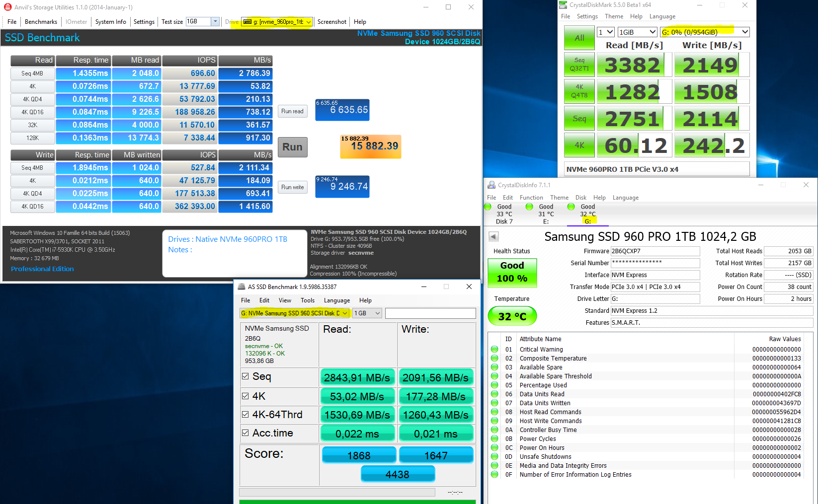Click Host Read Commands status circle
Viewport: 818px width, 504px height.
[x=494, y=412]
